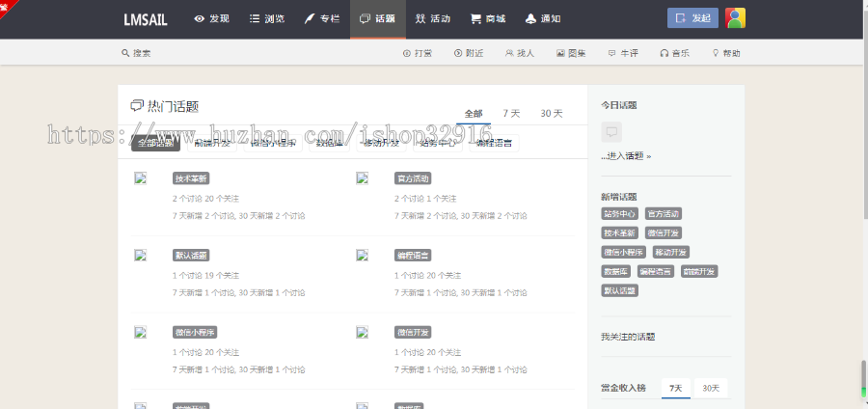Open 技术革新 topic in the hot topics list

point(191,178)
